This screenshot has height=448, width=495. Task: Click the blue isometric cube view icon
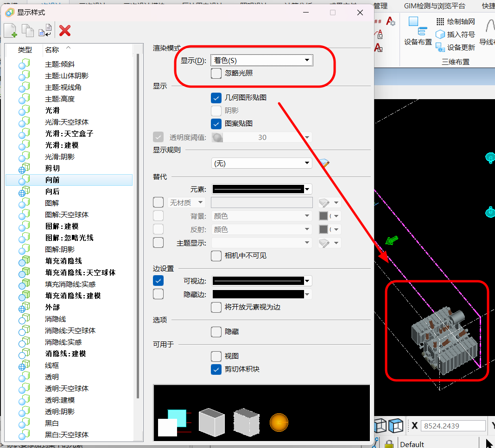click(395, 426)
